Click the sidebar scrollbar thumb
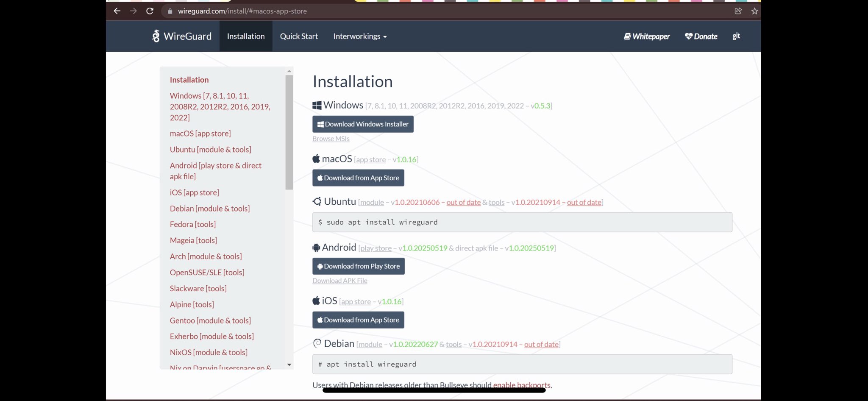The height and width of the screenshot is (401, 868). click(x=289, y=132)
